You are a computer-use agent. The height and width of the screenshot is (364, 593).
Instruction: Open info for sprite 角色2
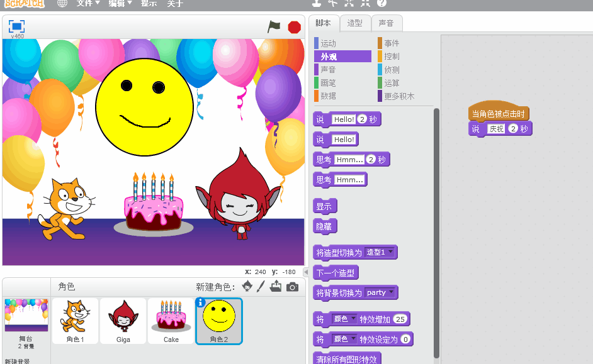tap(200, 302)
